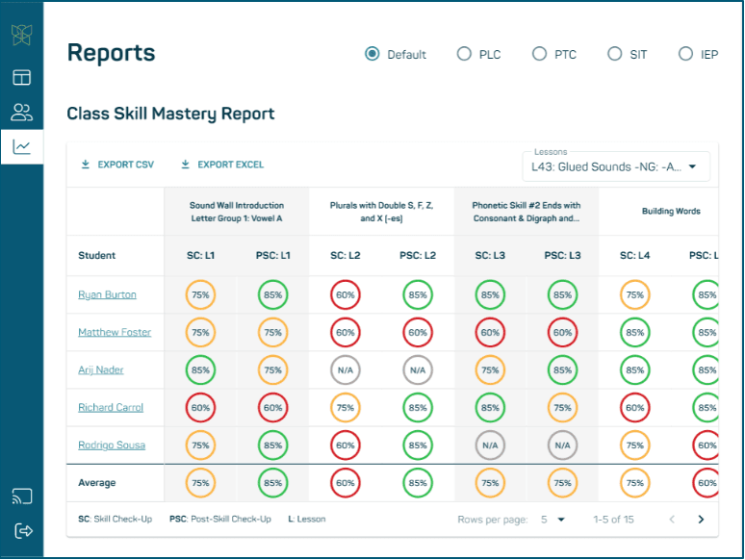Viewport: 745px width, 560px height.
Task: Click the Export CSV button
Action: (x=117, y=165)
